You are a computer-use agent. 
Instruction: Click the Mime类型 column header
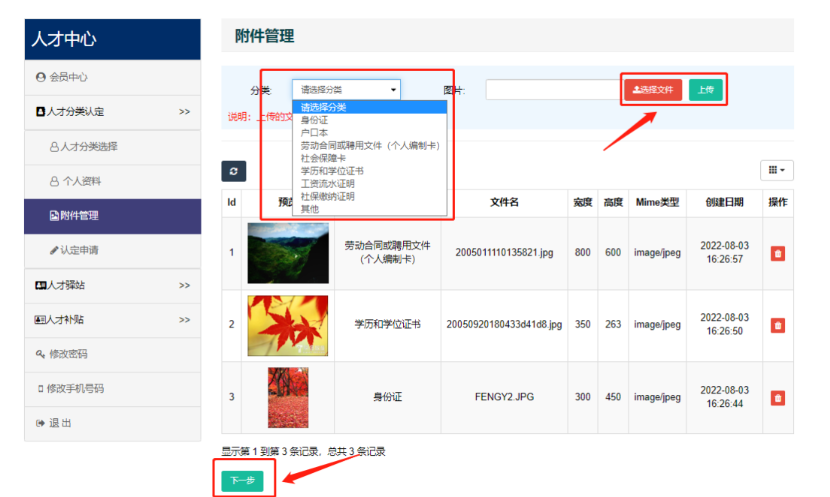[657, 203]
